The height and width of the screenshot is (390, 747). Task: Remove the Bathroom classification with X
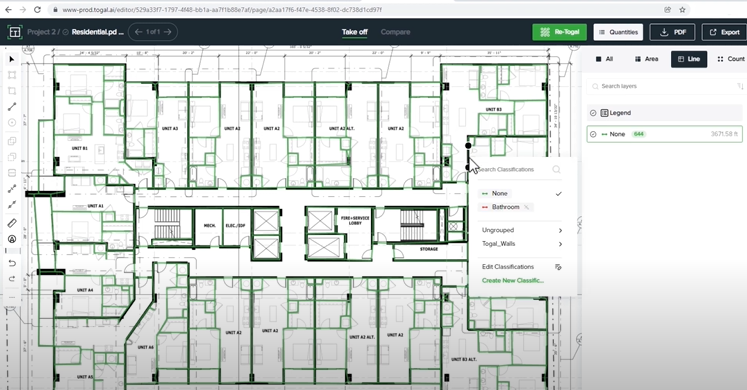526,207
